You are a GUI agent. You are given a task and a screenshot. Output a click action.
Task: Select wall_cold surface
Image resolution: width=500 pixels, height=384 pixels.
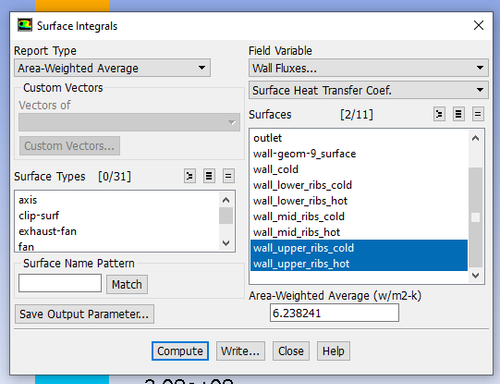[x=359, y=169]
